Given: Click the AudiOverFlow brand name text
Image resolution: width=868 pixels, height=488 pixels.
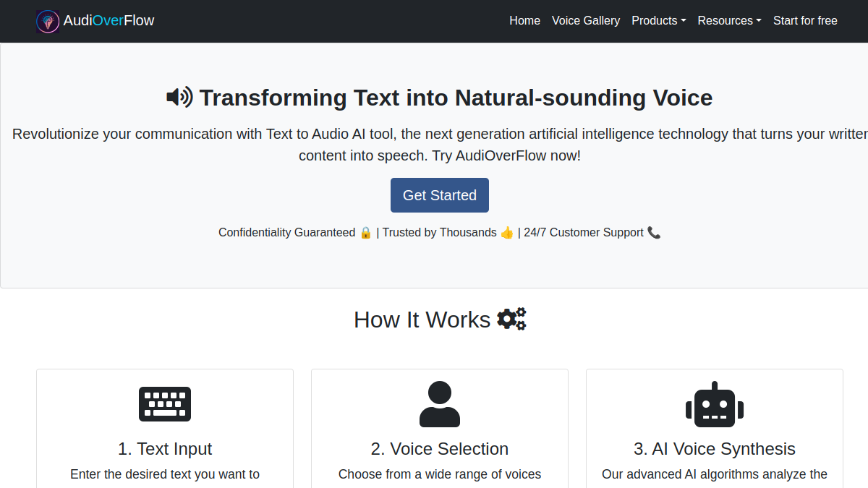Looking at the screenshot, I should pyautogui.click(x=109, y=21).
